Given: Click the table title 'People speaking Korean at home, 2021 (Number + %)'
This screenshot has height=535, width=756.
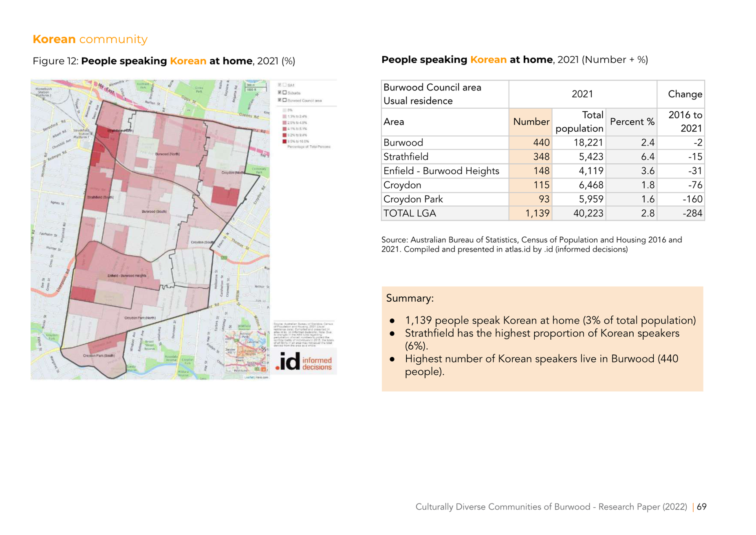Looking at the screenshot, I should [x=515, y=60].
